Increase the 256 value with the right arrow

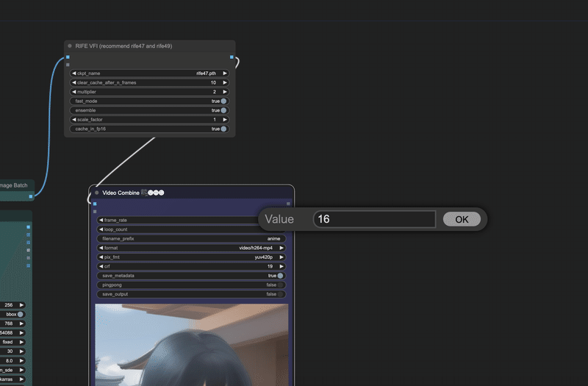pos(22,305)
